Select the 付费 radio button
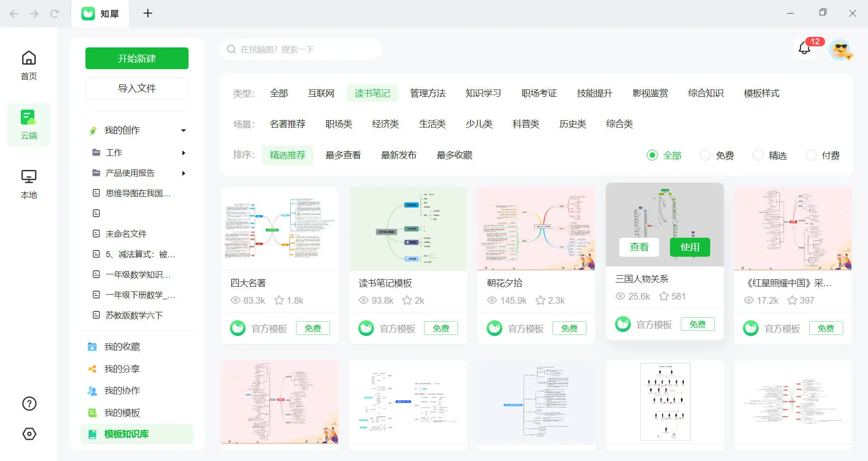Image resolution: width=868 pixels, height=461 pixels. tap(810, 155)
